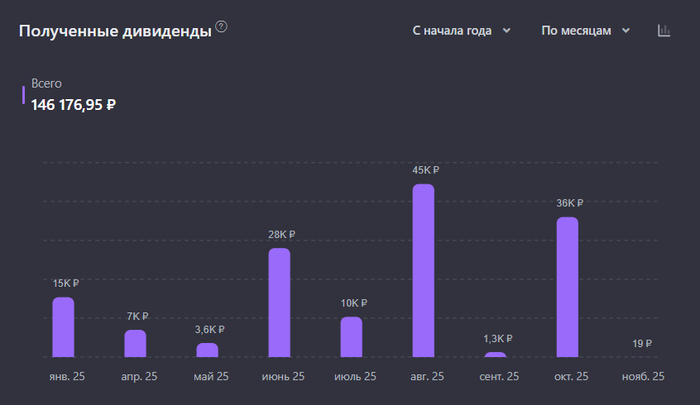The image size is (700, 405).
Task: Select the окт. 25 bar showing 36K ₽
Action: coord(567,287)
